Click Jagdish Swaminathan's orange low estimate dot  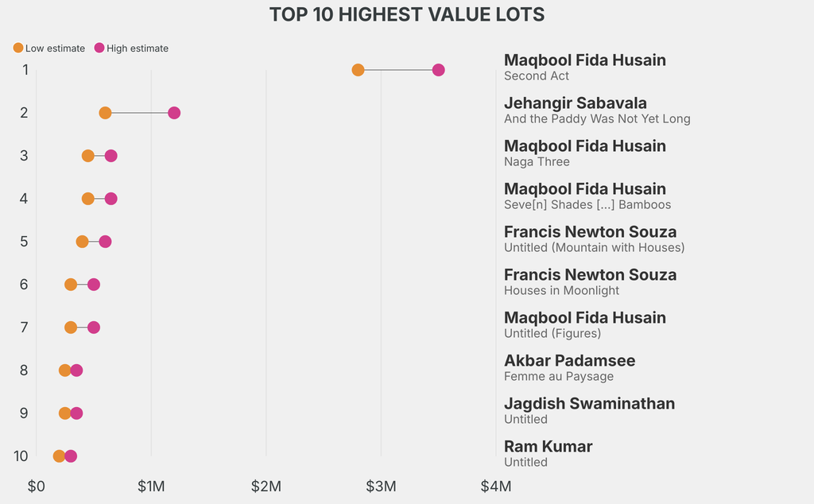(x=64, y=413)
